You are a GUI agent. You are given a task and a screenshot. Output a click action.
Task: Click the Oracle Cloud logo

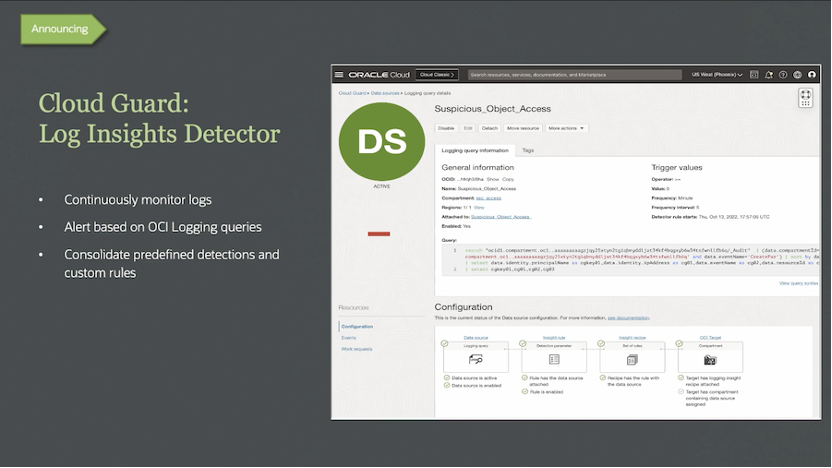(379, 75)
